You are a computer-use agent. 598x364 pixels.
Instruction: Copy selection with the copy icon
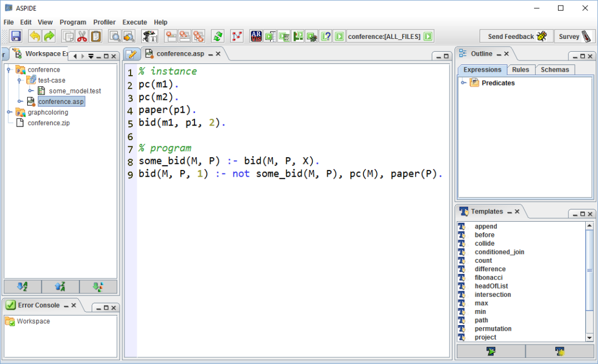[68, 36]
